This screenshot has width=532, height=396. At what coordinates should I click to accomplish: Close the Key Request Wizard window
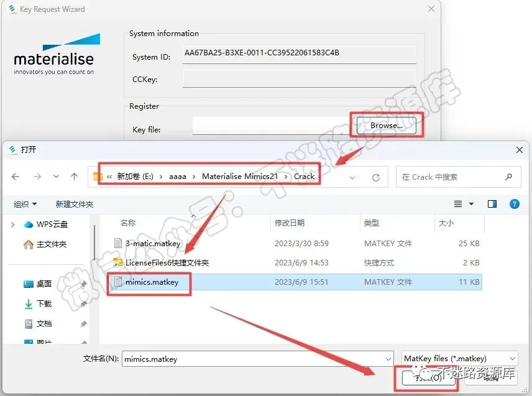coord(431,9)
